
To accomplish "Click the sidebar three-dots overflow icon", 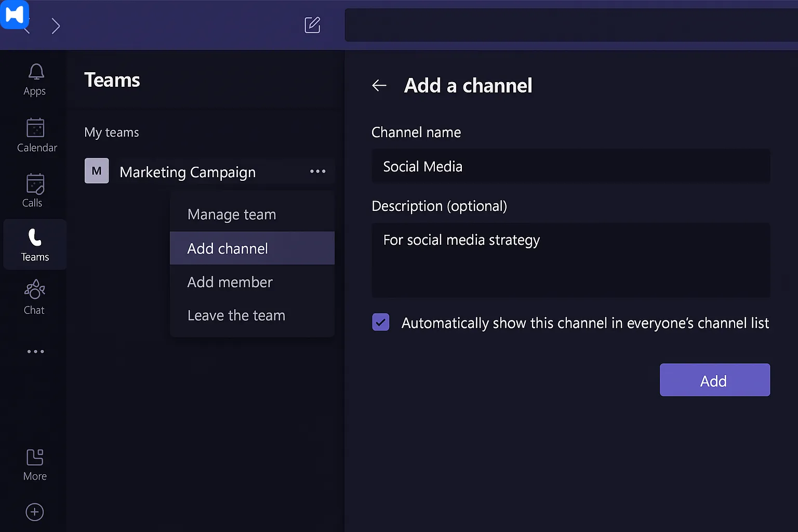I will [x=35, y=352].
